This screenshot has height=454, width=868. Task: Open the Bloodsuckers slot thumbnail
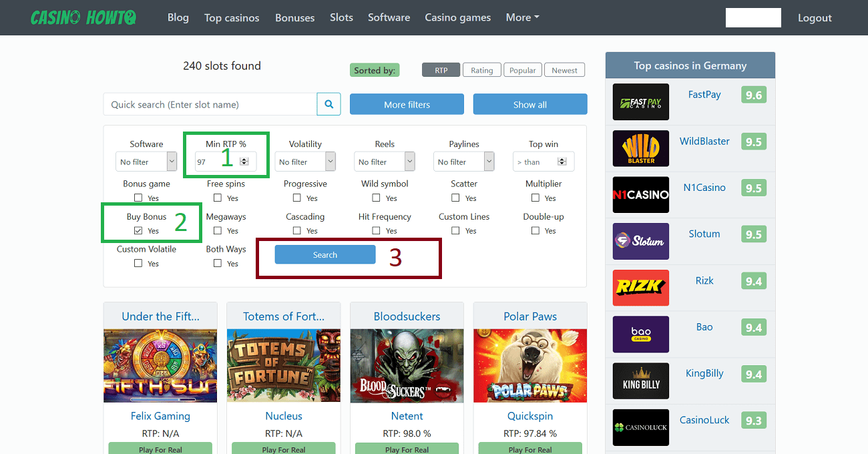click(407, 366)
